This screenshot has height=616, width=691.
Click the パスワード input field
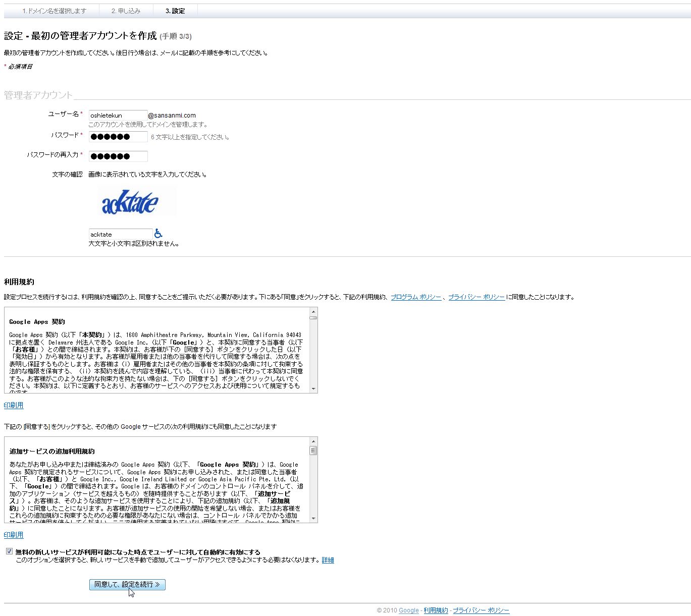click(118, 137)
